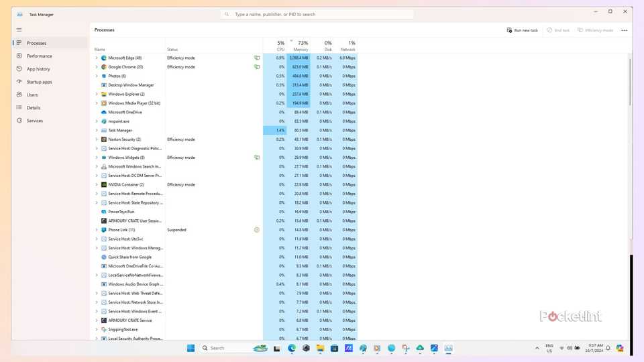Open the taskbar clock and date
The height and width of the screenshot is (362, 644).
pos(596,348)
